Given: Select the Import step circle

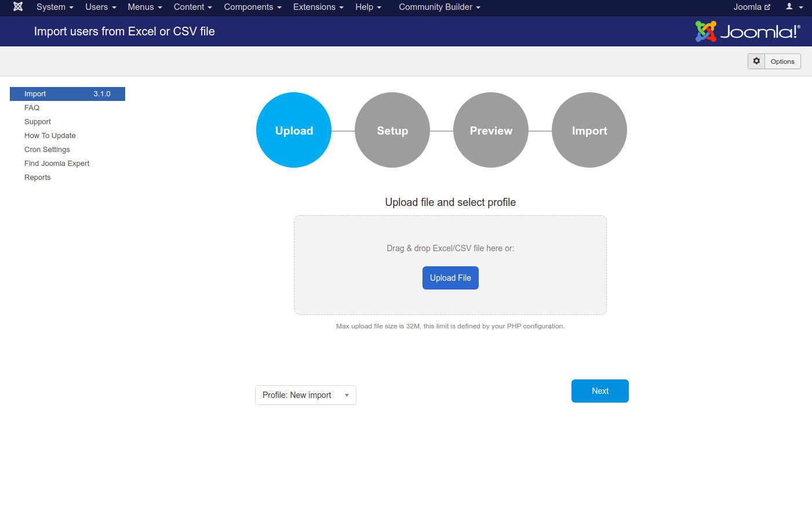Looking at the screenshot, I should click(589, 131).
